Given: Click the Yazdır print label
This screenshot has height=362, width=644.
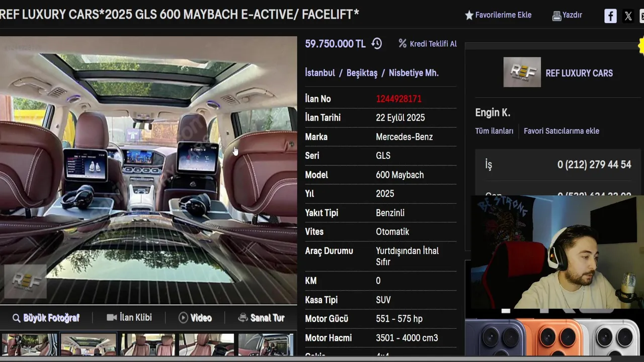Looking at the screenshot, I should pyautogui.click(x=572, y=15).
